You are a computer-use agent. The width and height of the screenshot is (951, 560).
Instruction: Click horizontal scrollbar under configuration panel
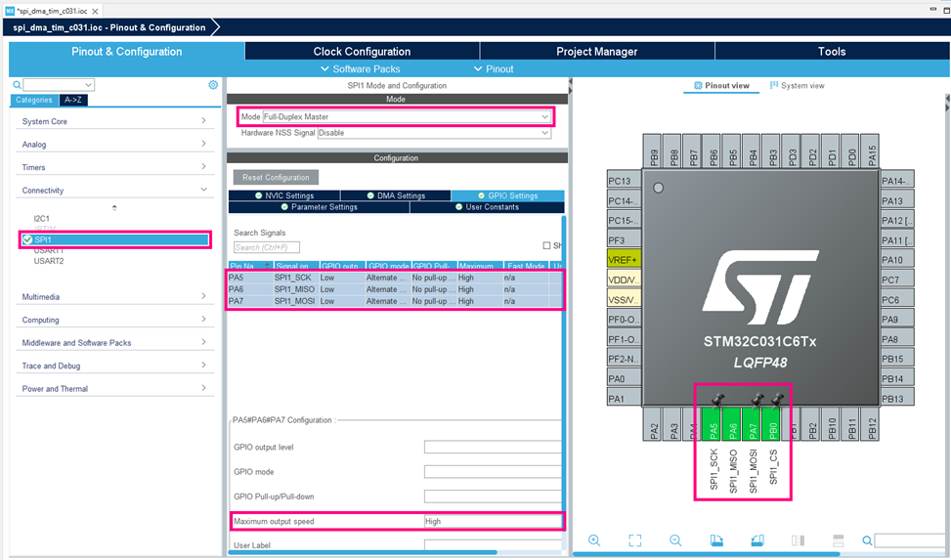coord(363,552)
